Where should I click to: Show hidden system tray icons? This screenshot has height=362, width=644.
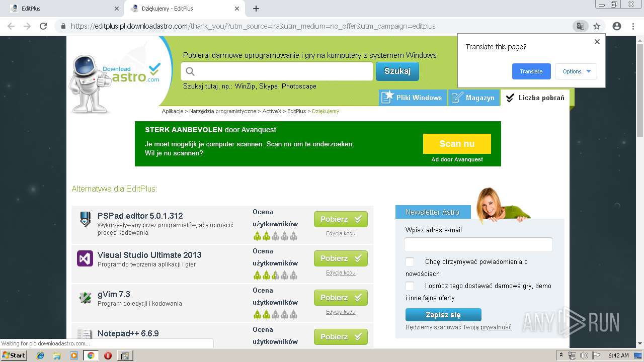[561, 355]
